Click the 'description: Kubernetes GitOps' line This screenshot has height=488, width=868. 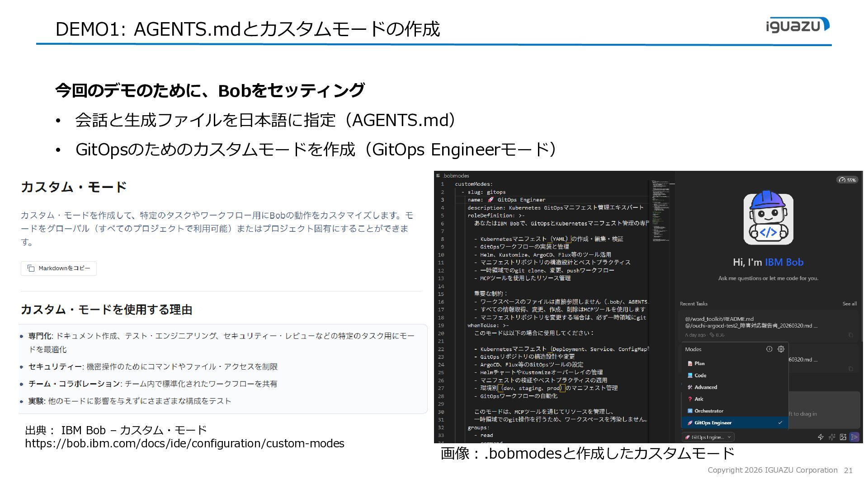(556, 208)
